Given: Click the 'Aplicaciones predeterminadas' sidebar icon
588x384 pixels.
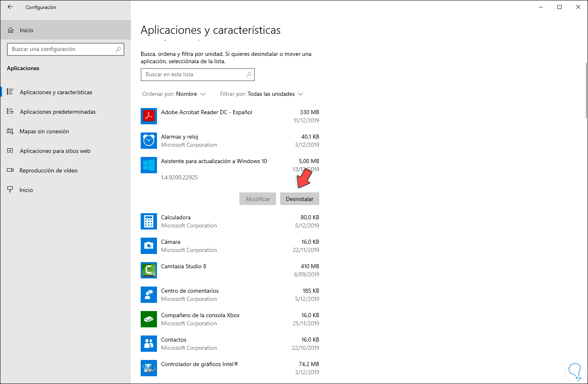Looking at the screenshot, I should 10,112.
